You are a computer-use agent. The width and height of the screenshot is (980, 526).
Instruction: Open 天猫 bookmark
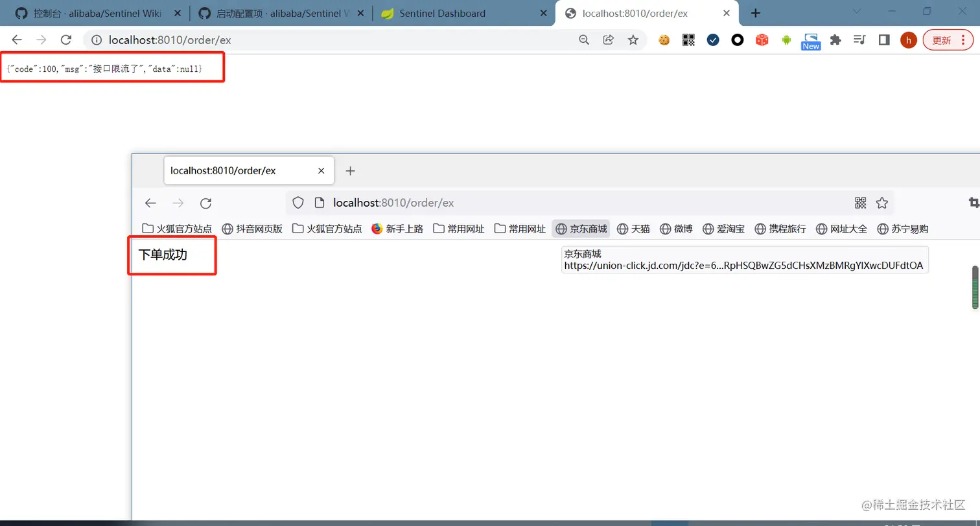click(633, 228)
